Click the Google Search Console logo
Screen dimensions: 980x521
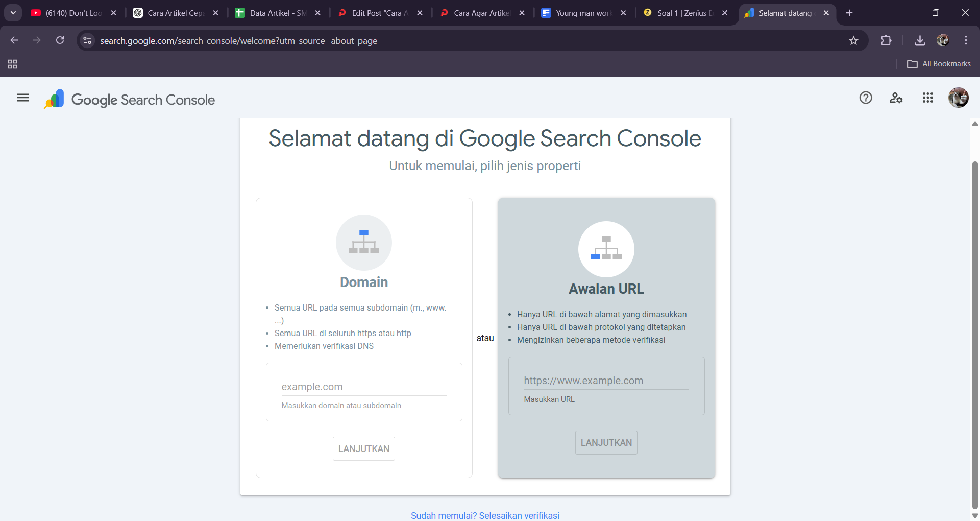coord(130,99)
